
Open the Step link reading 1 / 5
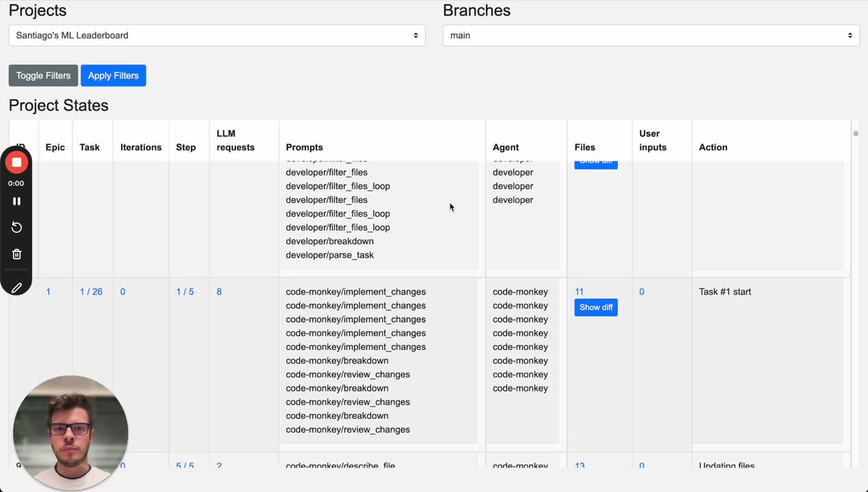[x=186, y=292]
